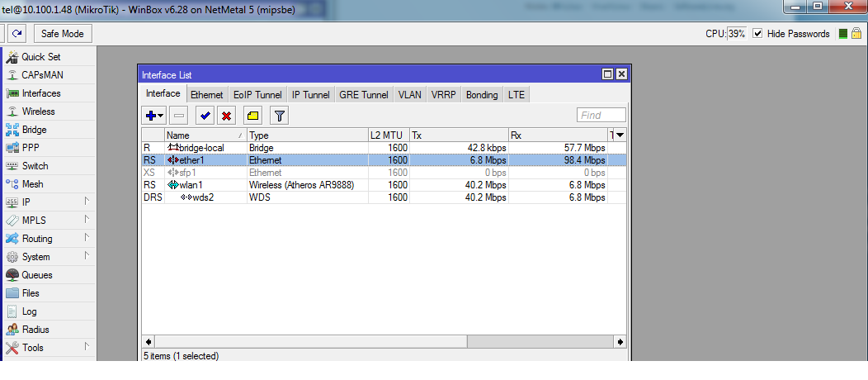Screen dimensions: 868x380
Task: Open Mesh in sidebar
Action: [x=25, y=184]
